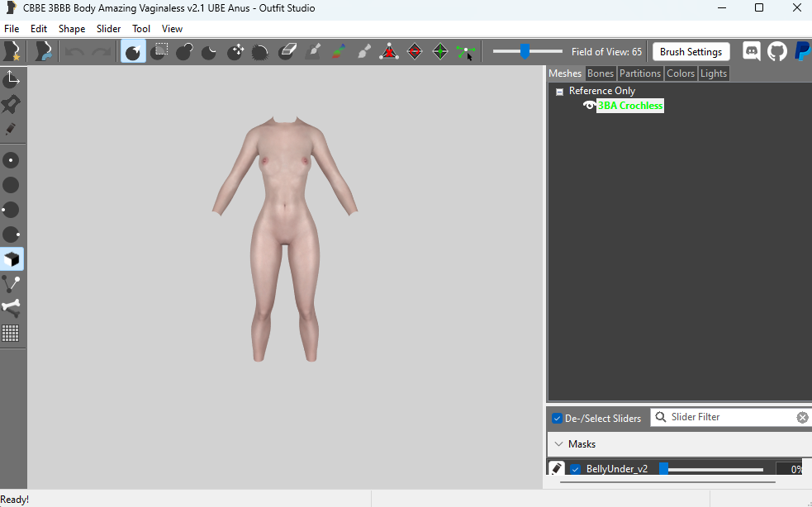Toggle the textured cube display icon
The image size is (812, 507).
[12, 259]
